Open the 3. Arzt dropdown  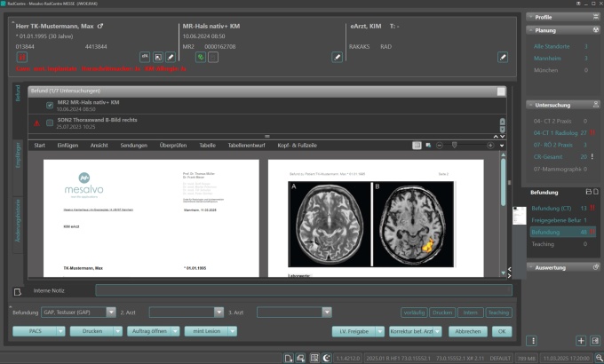tap(327, 312)
